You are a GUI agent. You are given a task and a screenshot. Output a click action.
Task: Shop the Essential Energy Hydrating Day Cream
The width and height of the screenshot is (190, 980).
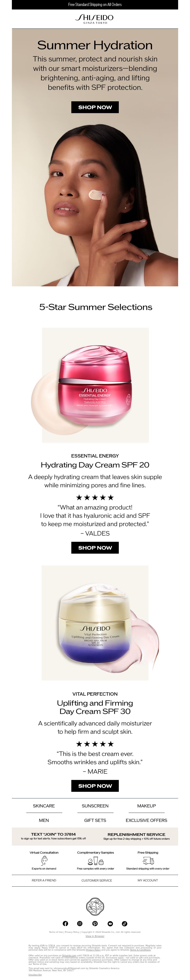click(95, 547)
